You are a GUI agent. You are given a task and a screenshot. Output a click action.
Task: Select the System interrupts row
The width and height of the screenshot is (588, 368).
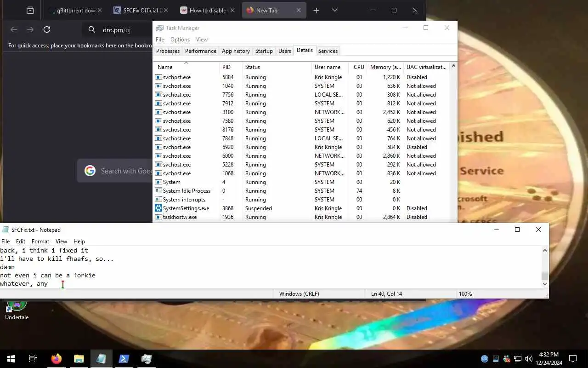301,200
